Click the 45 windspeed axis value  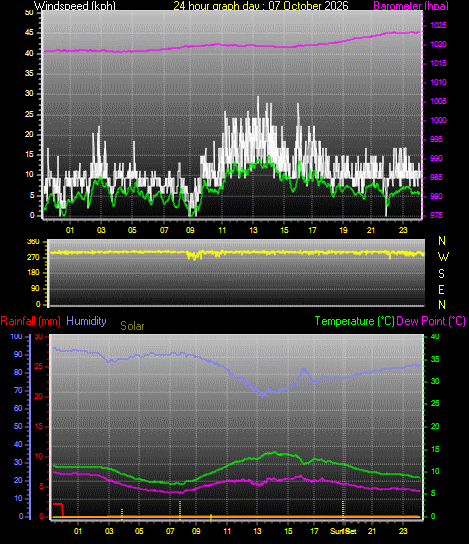pyautogui.click(x=29, y=33)
